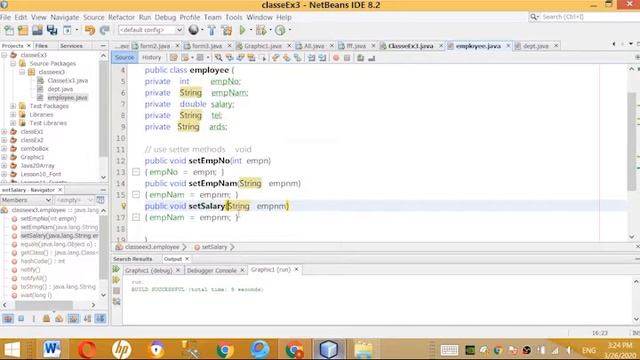Toggle Sort by Name navigator button
This screenshot has width=640, height=360.
87,318
